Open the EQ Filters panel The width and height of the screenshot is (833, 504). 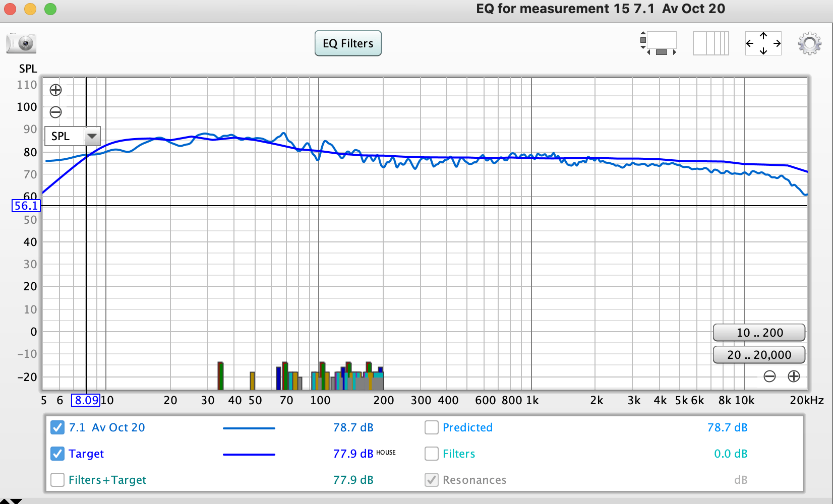(x=348, y=43)
